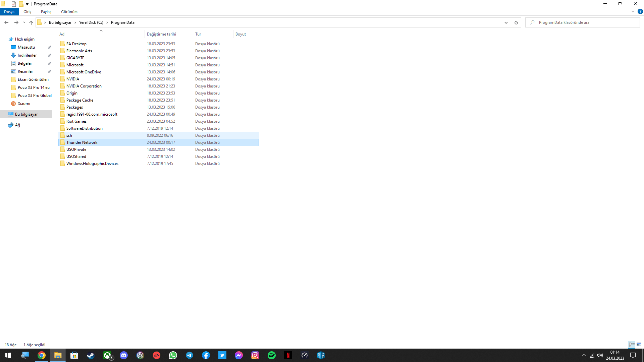Click the Up one level arrow
Screen dimensions: 644x362
[31, 22]
